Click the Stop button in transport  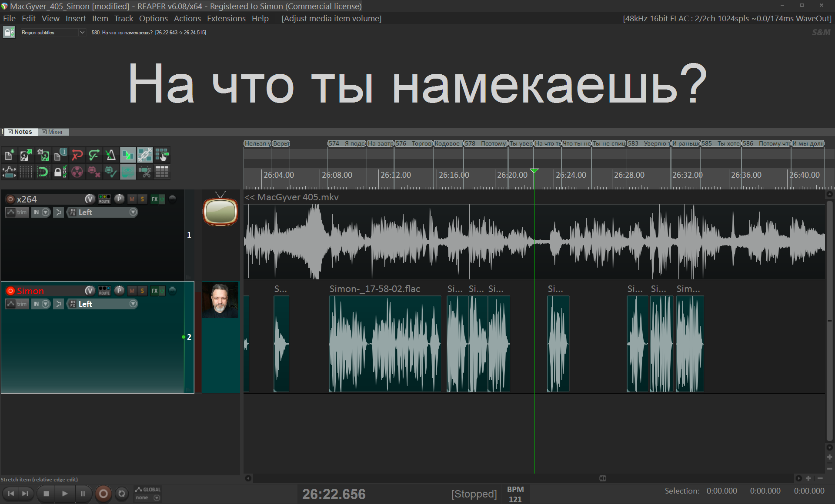tap(46, 494)
